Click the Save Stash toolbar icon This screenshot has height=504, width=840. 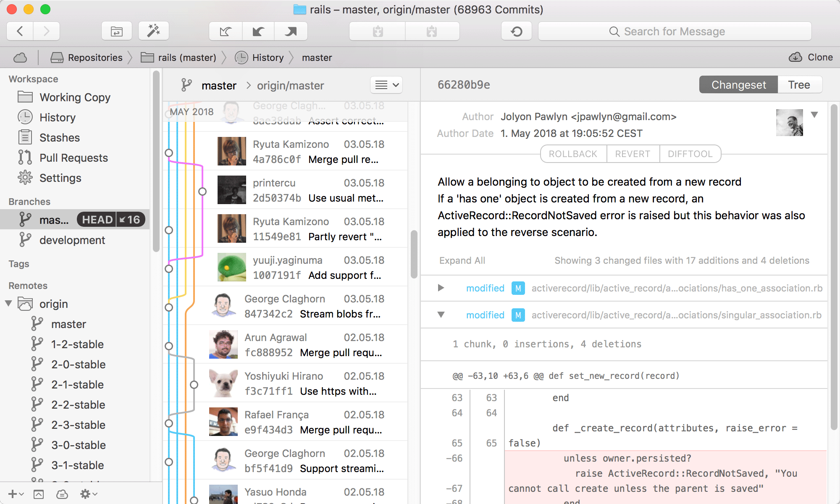tap(378, 31)
